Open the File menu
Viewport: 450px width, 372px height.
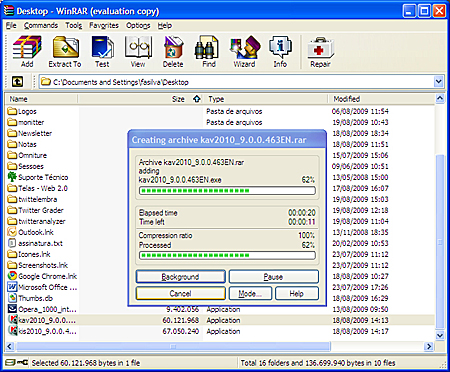pyautogui.click(x=11, y=25)
